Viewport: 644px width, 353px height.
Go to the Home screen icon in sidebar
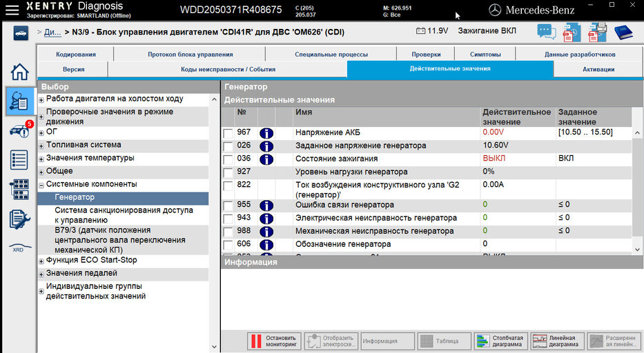(20, 72)
